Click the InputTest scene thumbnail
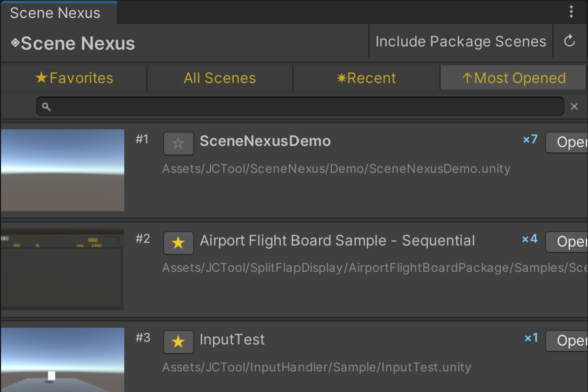The width and height of the screenshot is (588, 392). coord(62,360)
